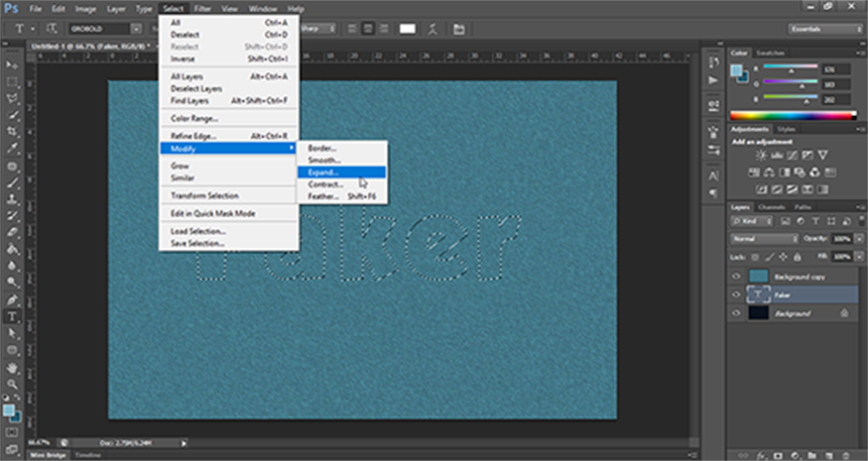Viewport: 868px width, 461px height.
Task: Open the anti-aliasing Sharp dropdown
Action: [317, 29]
